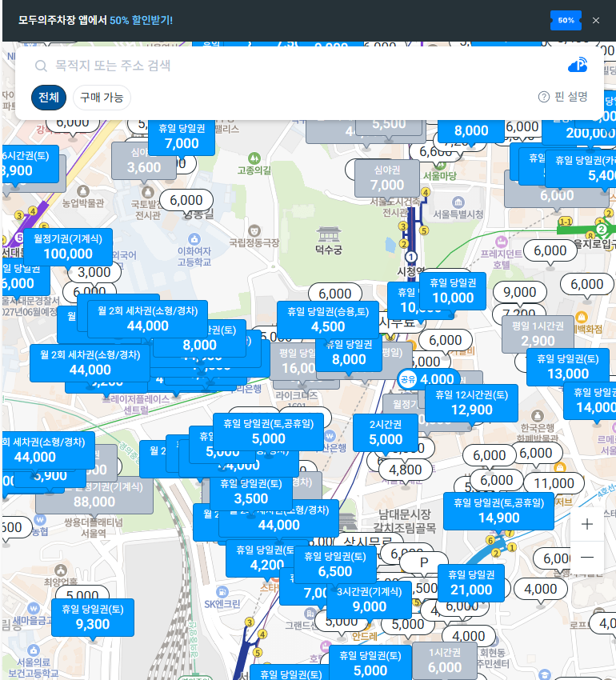
Task: Open the 12,900 holiday 12-hour pass pin
Action: pos(471,403)
